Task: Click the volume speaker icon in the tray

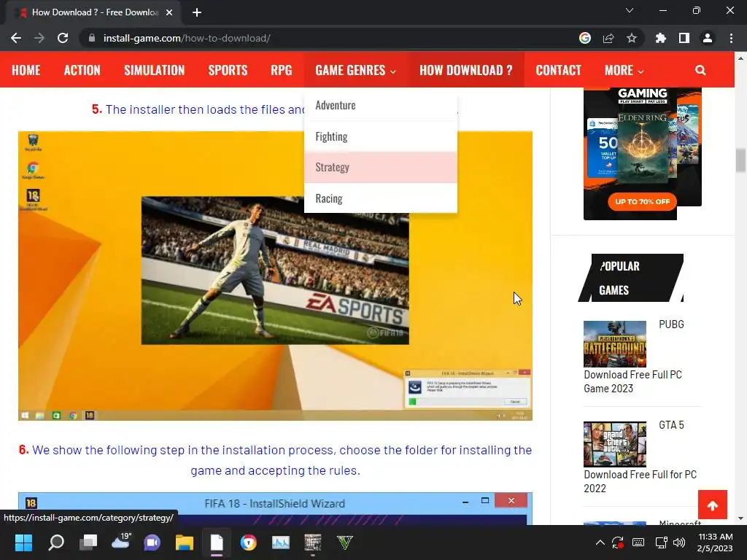Action: tap(679, 542)
